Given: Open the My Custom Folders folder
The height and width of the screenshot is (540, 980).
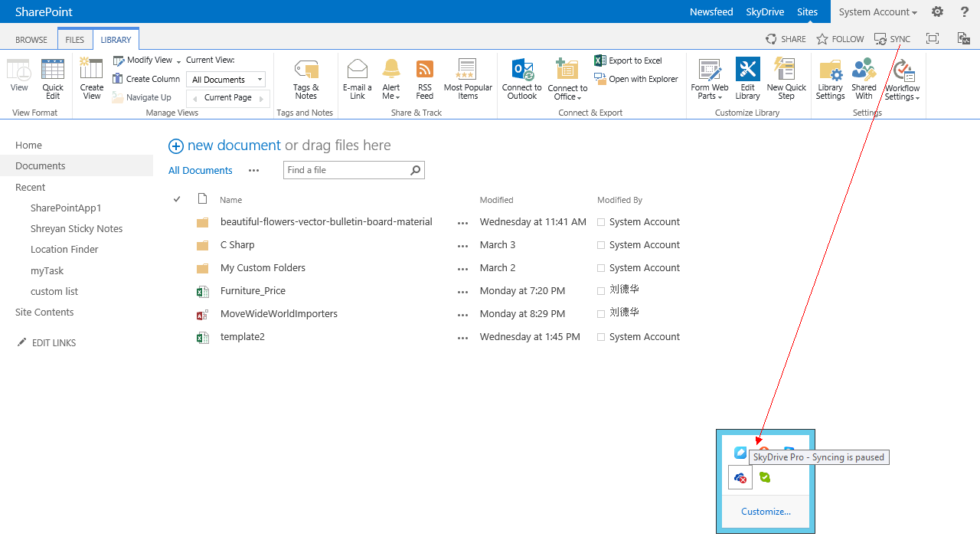Looking at the screenshot, I should click(263, 267).
